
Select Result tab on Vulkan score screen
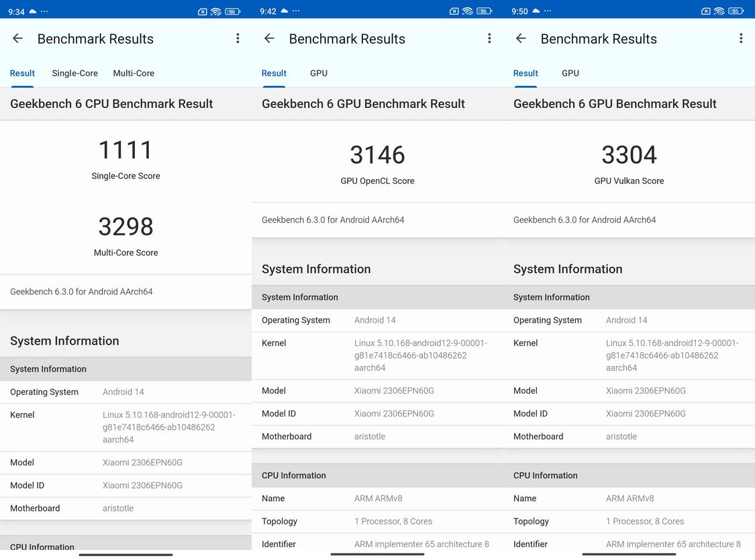525,73
